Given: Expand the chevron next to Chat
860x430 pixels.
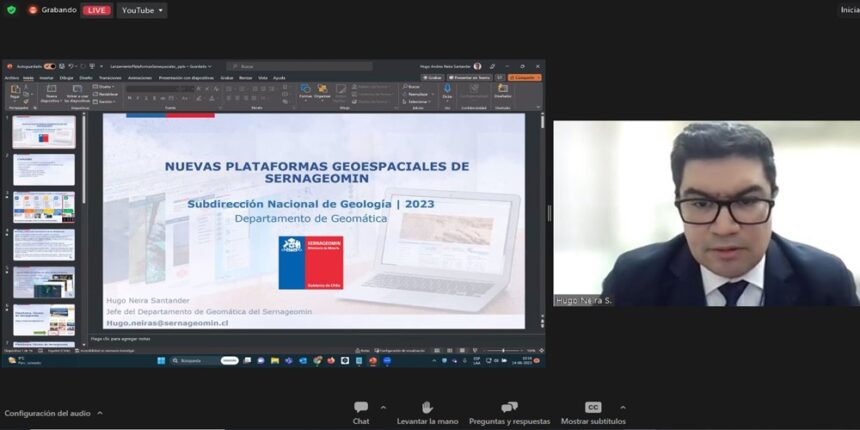Looking at the screenshot, I should 383,407.
